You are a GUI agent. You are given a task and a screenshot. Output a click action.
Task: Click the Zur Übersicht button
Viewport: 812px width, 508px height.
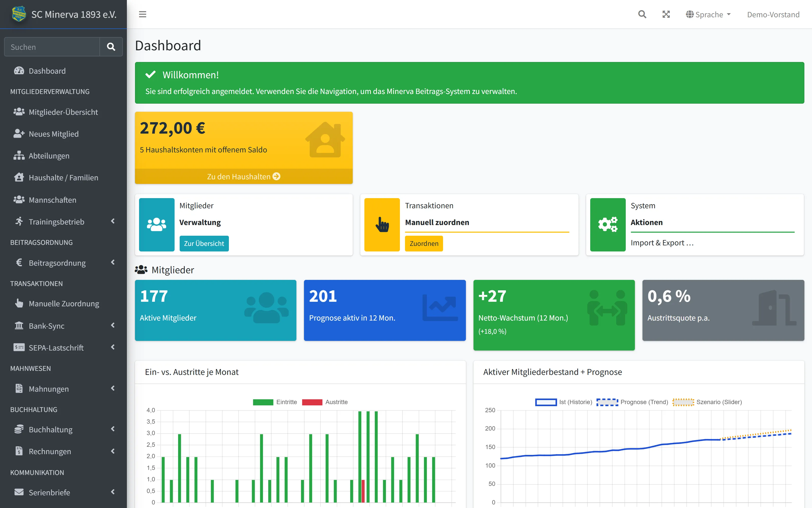point(204,243)
